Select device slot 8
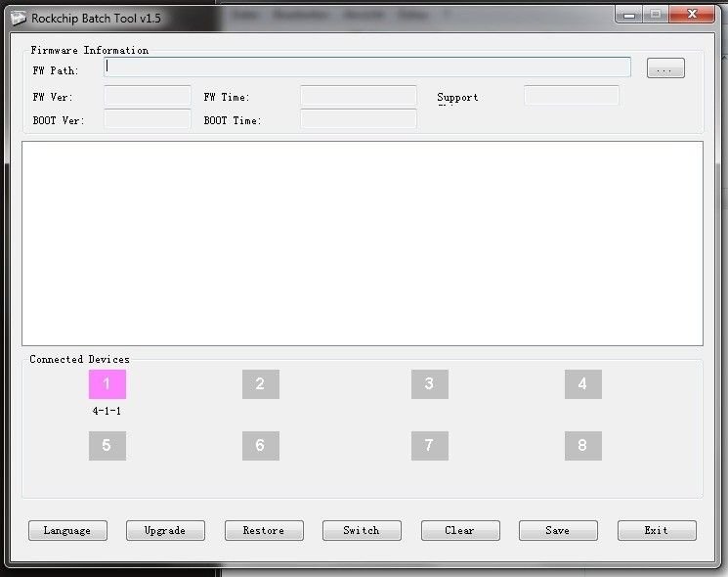 583,446
